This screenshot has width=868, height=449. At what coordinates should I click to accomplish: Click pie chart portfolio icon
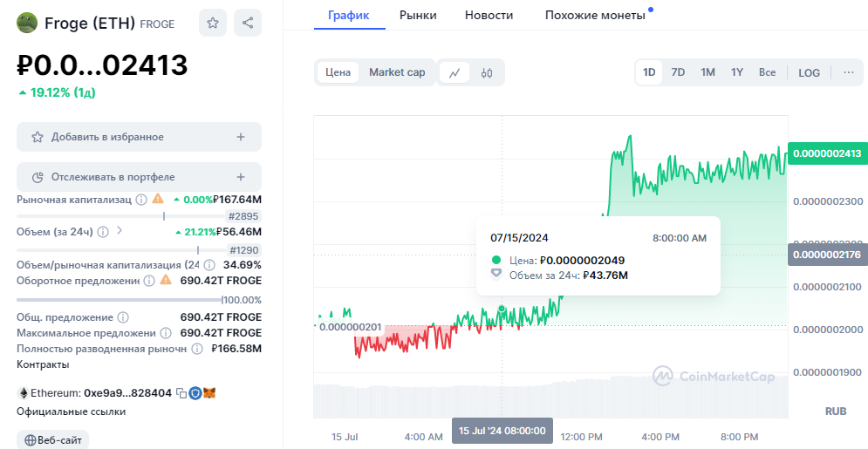38,177
